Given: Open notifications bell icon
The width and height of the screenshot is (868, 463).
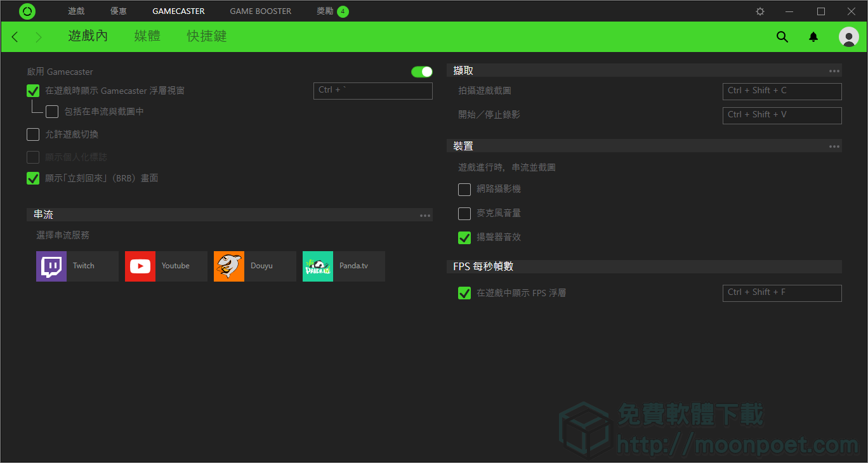Looking at the screenshot, I should pos(813,37).
